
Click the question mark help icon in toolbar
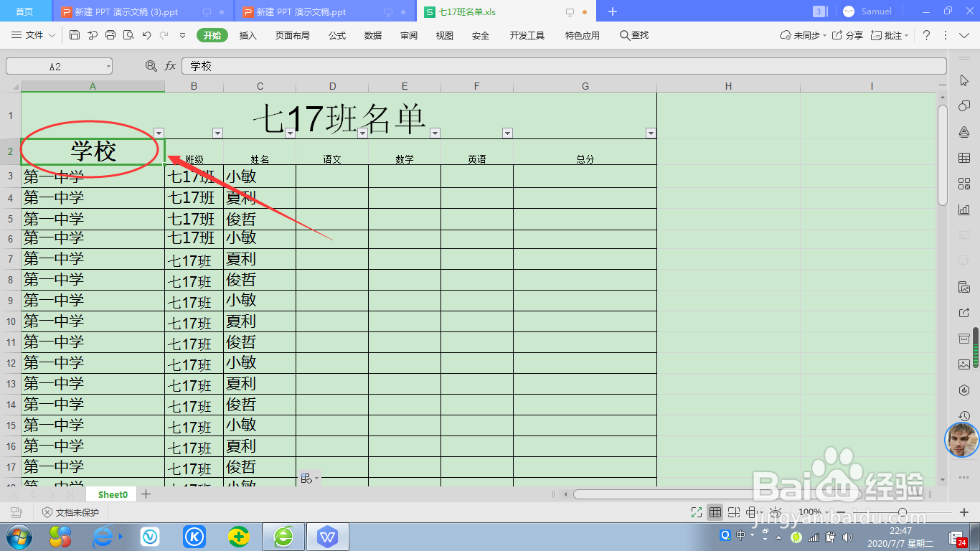(926, 35)
